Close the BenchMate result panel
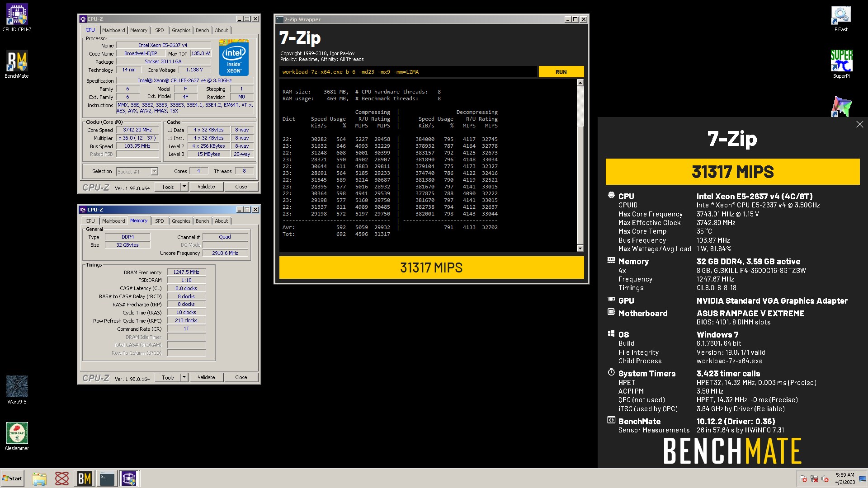 (859, 124)
